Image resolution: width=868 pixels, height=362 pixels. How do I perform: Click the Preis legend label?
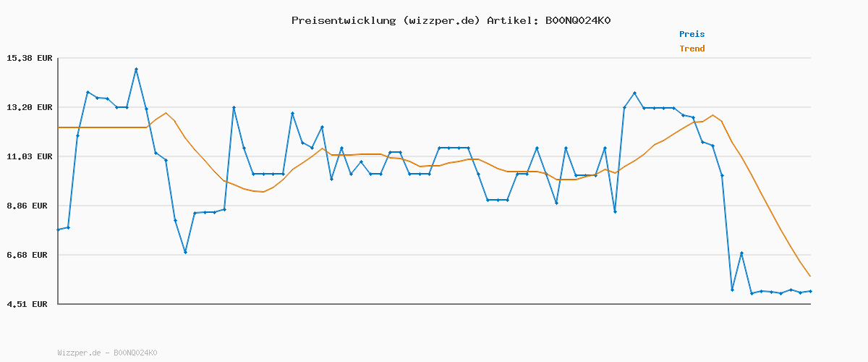(x=692, y=34)
